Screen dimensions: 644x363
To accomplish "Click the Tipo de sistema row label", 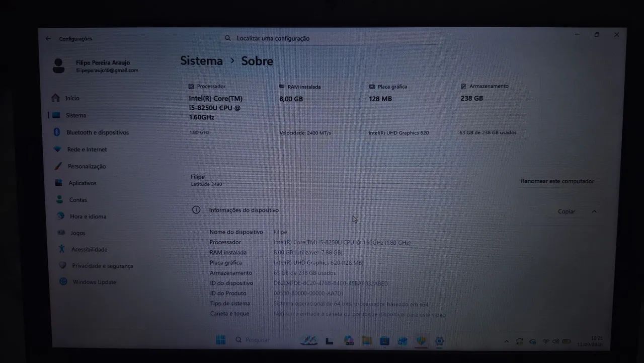I will 230,304.
